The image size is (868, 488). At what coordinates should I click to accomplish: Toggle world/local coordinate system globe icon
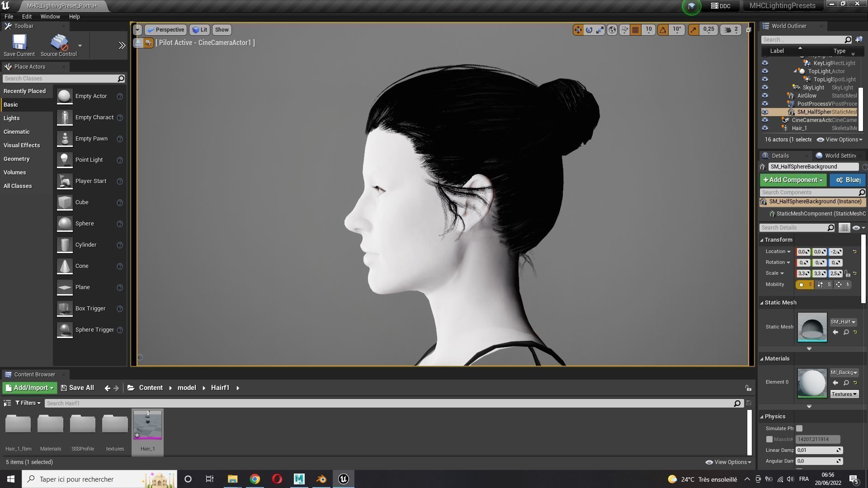pyautogui.click(x=612, y=30)
